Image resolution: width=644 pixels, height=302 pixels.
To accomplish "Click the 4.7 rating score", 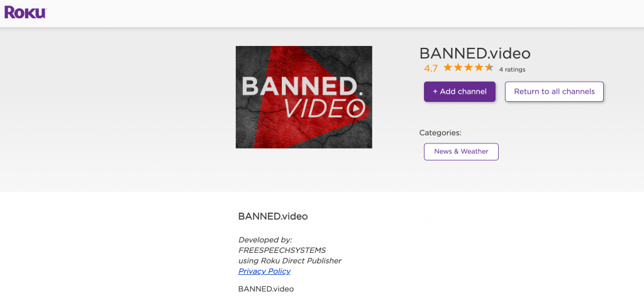I will (x=431, y=68).
